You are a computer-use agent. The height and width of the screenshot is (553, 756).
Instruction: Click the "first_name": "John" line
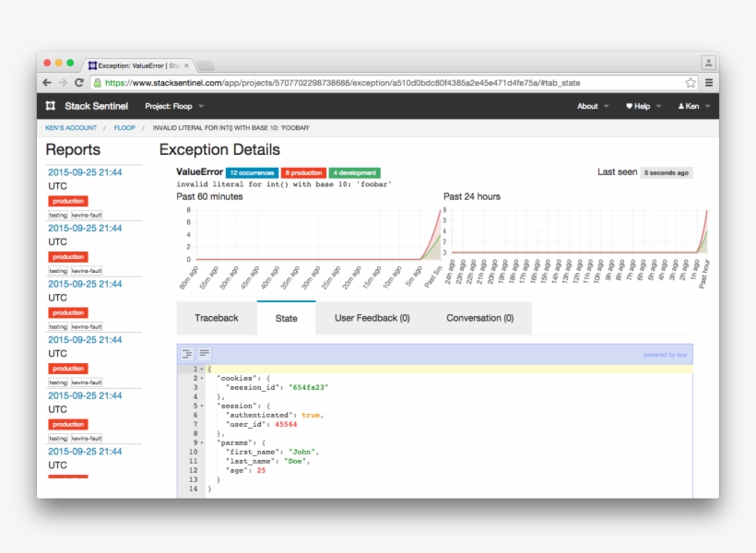(x=272, y=452)
